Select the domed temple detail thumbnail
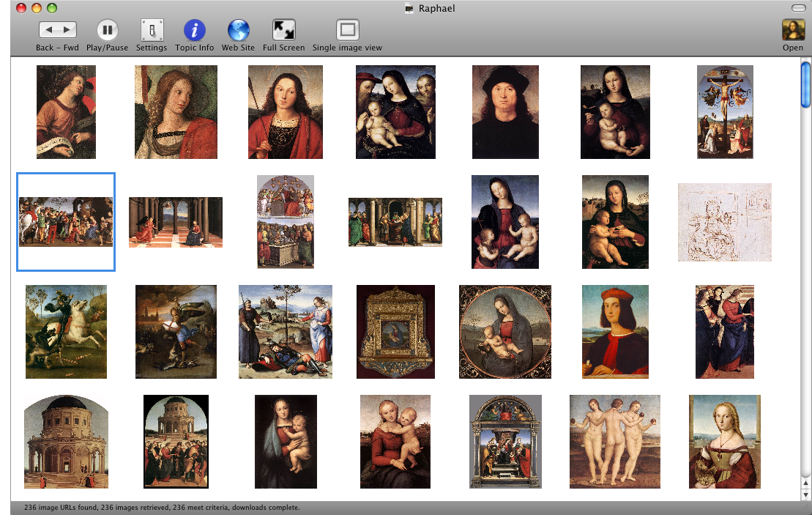 click(67, 442)
